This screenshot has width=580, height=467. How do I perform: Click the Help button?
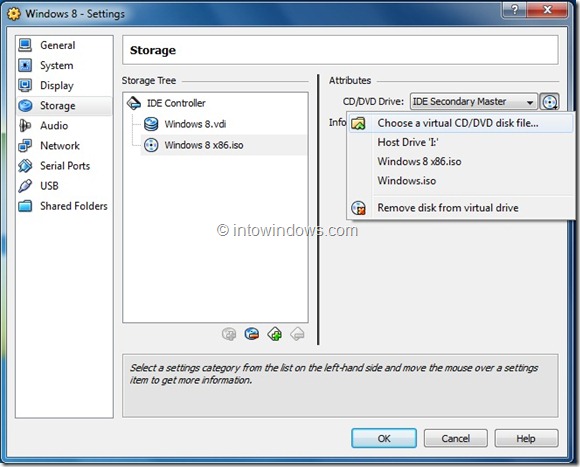[526, 439]
